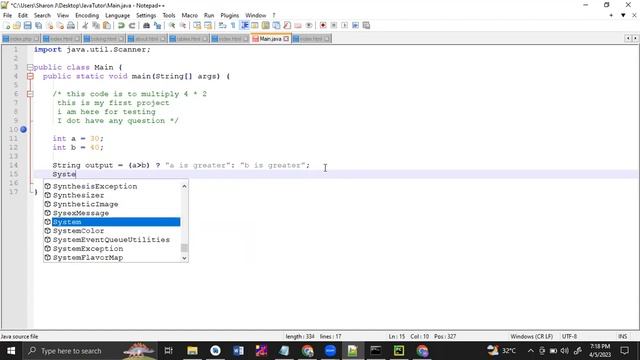Toggle file monitoring eye icon

(x=309, y=25)
